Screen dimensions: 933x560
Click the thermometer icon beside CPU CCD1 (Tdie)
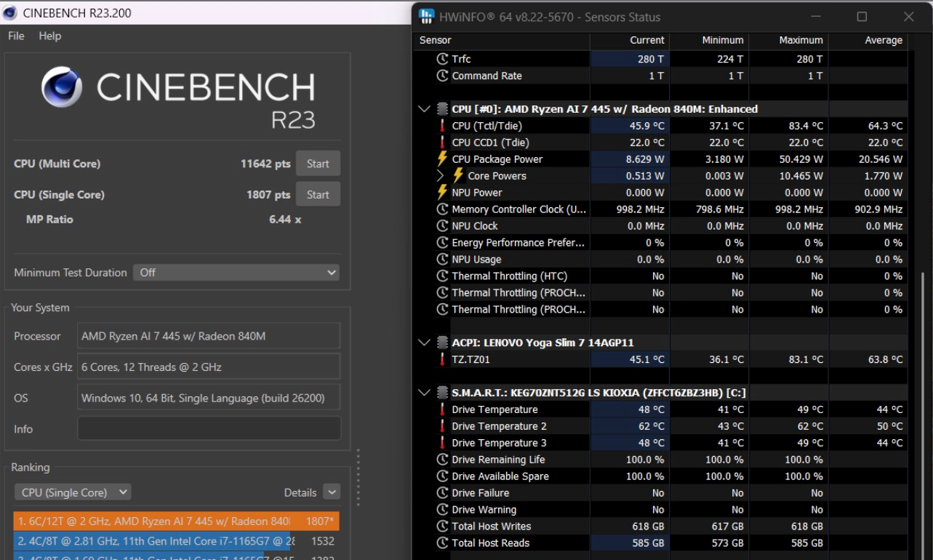tap(442, 143)
